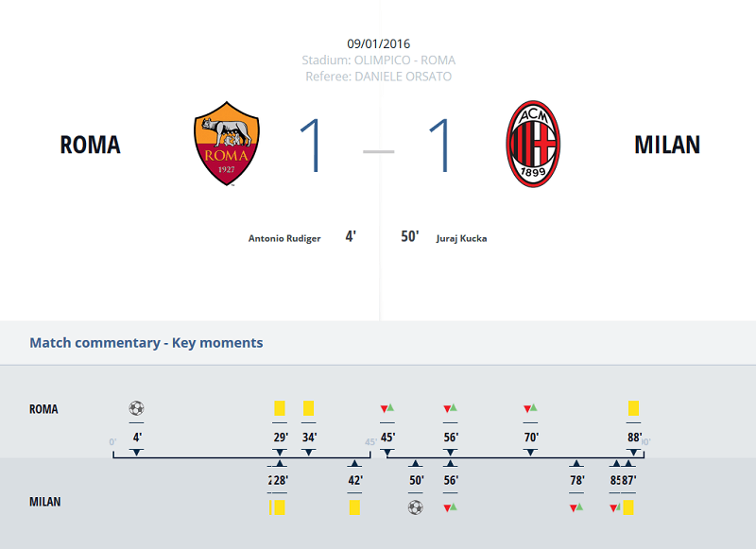Open scorer Juraj Kucka's name
The height and width of the screenshot is (549, 756).
[x=461, y=238]
